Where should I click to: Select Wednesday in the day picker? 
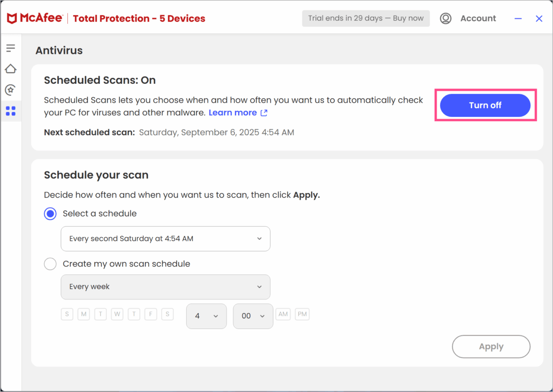coord(117,314)
